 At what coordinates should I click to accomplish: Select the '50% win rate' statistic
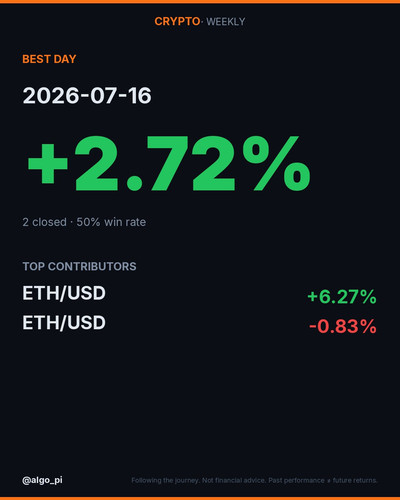(x=111, y=222)
